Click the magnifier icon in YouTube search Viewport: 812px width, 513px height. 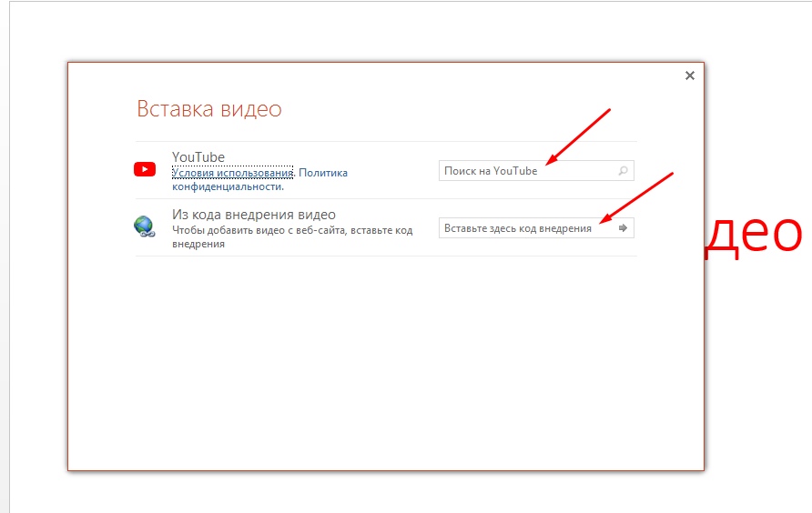[x=623, y=171]
